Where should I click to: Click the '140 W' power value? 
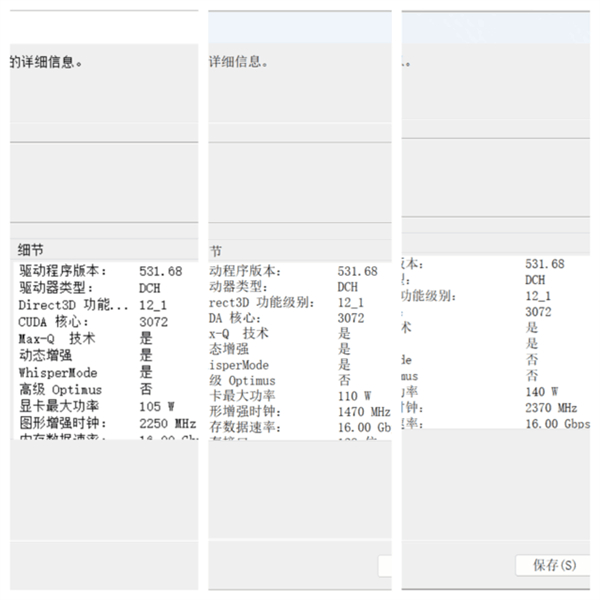[x=541, y=392]
